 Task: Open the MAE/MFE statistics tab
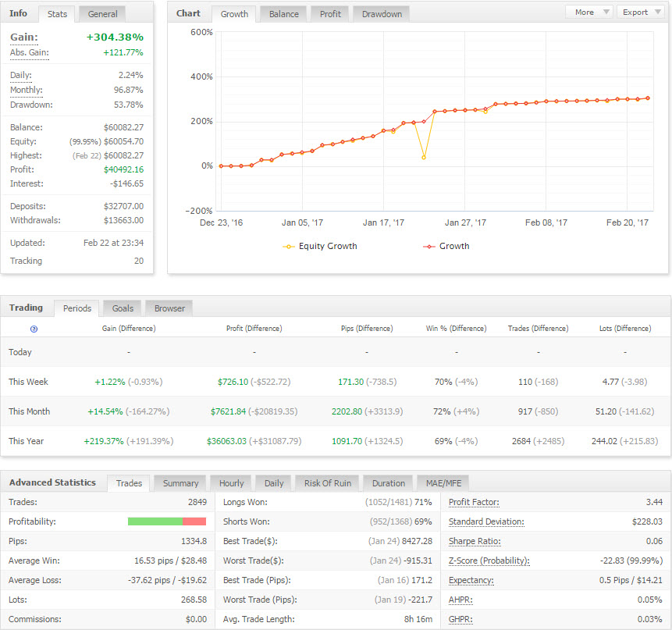(443, 483)
